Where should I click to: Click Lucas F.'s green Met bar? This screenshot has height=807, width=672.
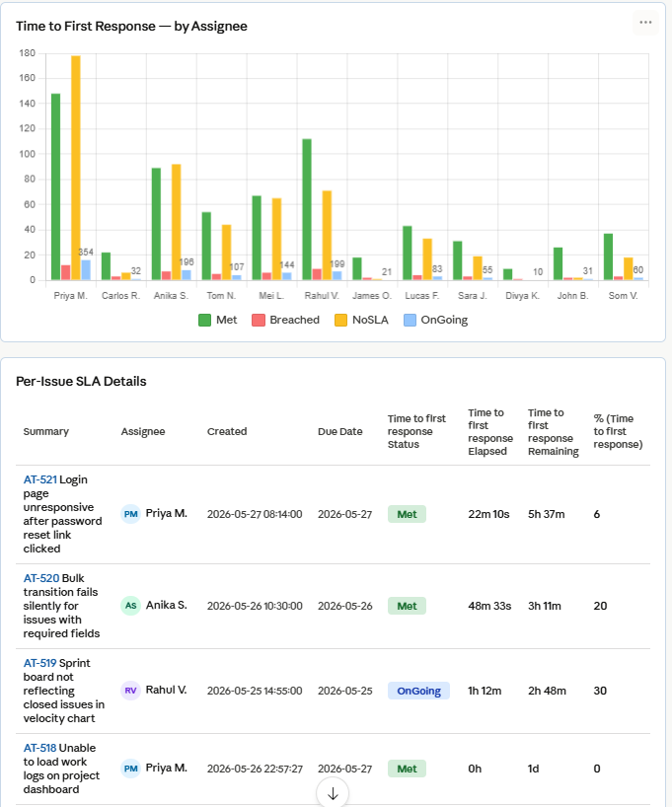(408, 253)
